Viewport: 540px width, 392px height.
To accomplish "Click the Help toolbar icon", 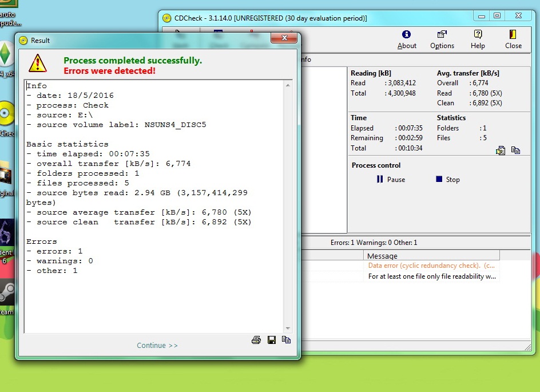I will tap(478, 39).
